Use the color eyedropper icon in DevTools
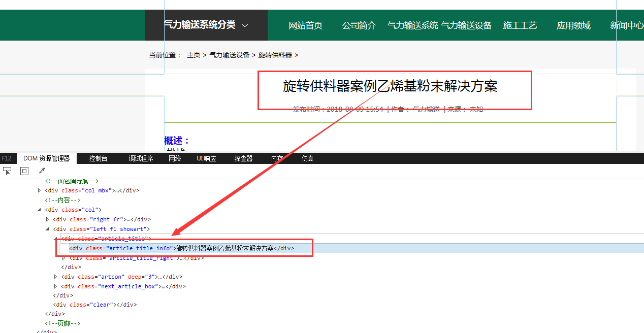Image resolution: width=644 pixels, height=333 pixels. (x=42, y=170)
